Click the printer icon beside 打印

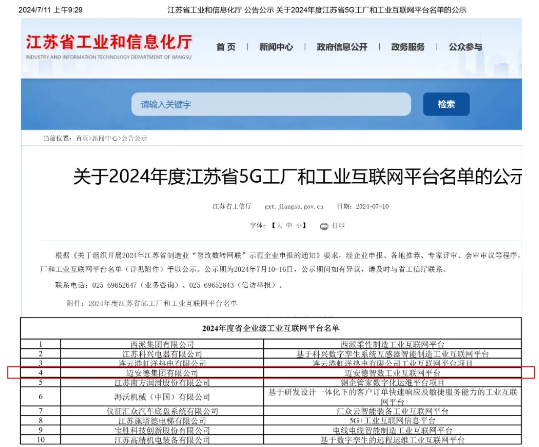coord(324,226)
